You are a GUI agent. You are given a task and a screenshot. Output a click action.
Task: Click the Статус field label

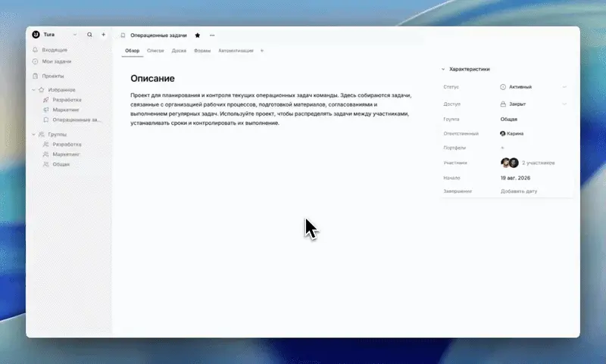click(451, 87)
